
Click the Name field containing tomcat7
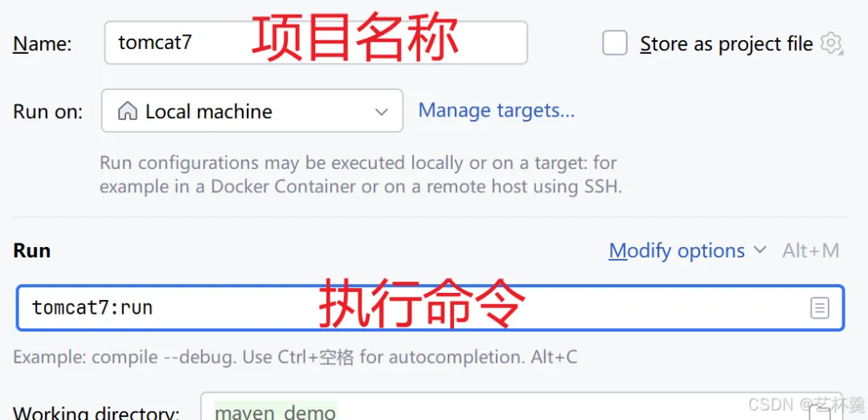click(316, 43)
